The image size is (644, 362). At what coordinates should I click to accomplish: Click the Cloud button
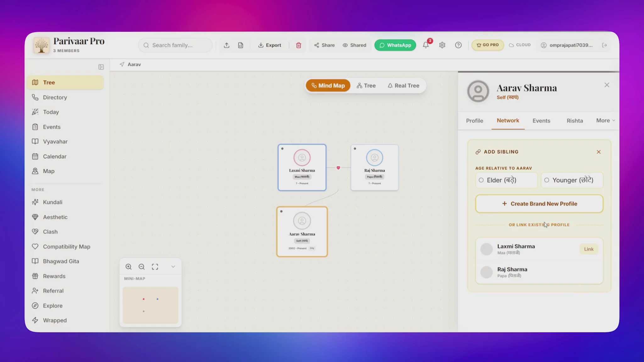pos(520,45)
